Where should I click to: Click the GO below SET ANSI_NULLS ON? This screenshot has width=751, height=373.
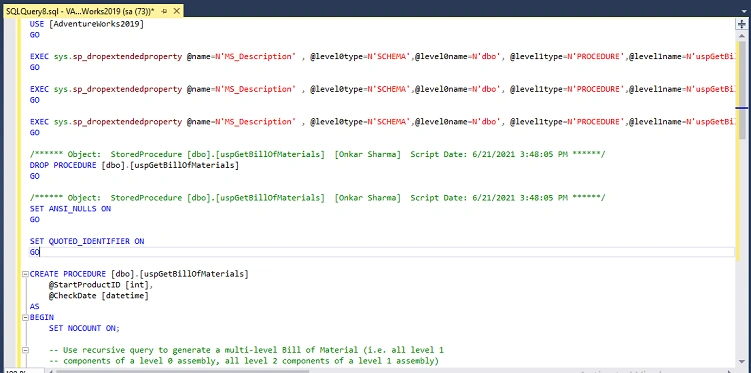point(34,219)
